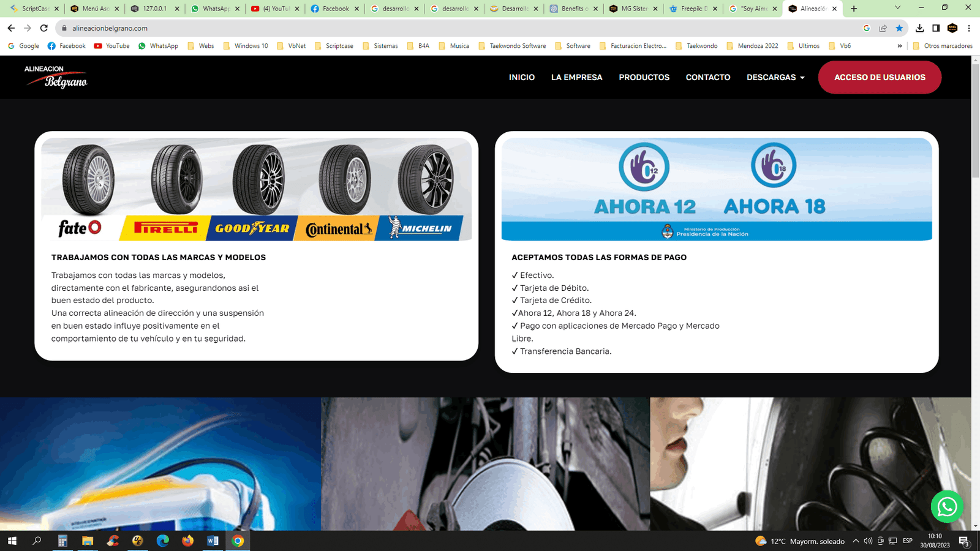
Task: Click the Facebook bookmark
Action: (x=67, y=46)
